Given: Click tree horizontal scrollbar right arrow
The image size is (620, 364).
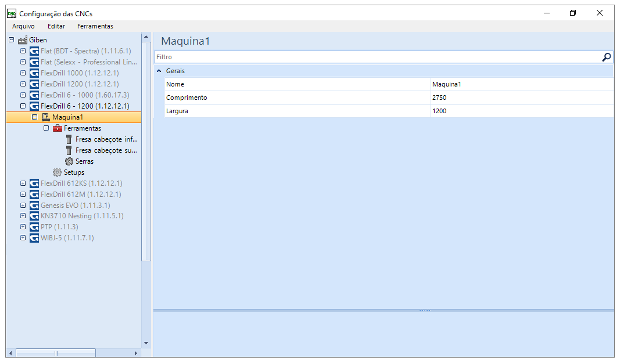Looking at the screenshot, I should coord(135,353).
